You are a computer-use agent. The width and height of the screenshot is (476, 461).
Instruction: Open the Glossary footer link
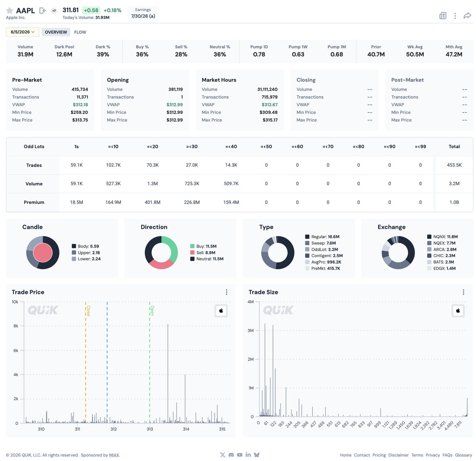pos(463,455)
